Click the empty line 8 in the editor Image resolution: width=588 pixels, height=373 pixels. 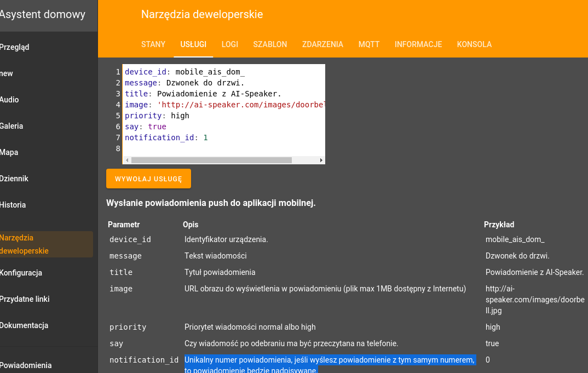(x=223, y=148)
